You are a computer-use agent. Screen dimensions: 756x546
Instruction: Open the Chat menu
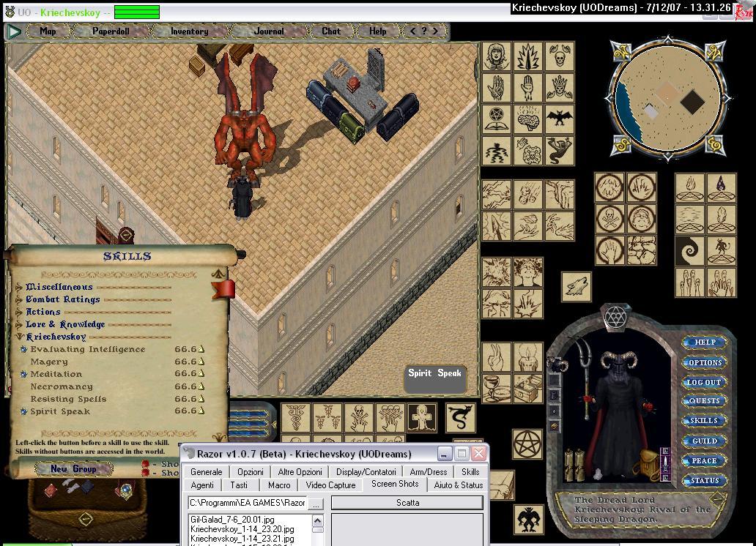coord(331,31)
